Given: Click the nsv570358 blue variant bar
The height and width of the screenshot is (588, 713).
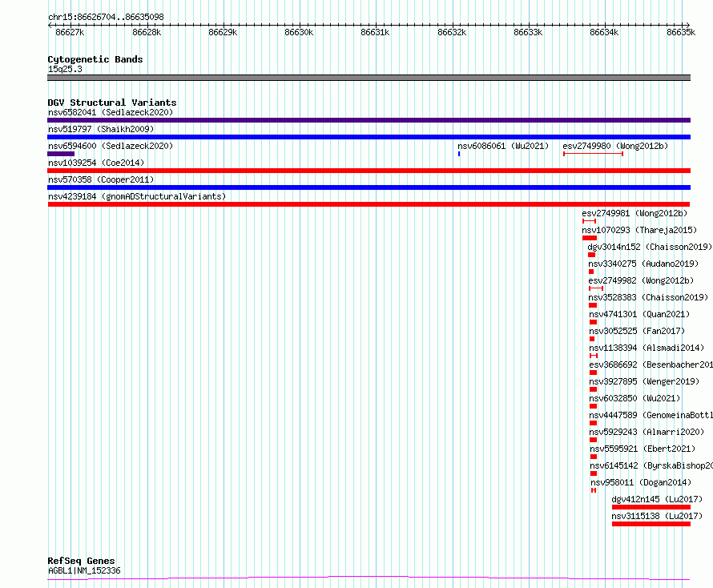Looking at the screenshot, I should coord(369,187).
